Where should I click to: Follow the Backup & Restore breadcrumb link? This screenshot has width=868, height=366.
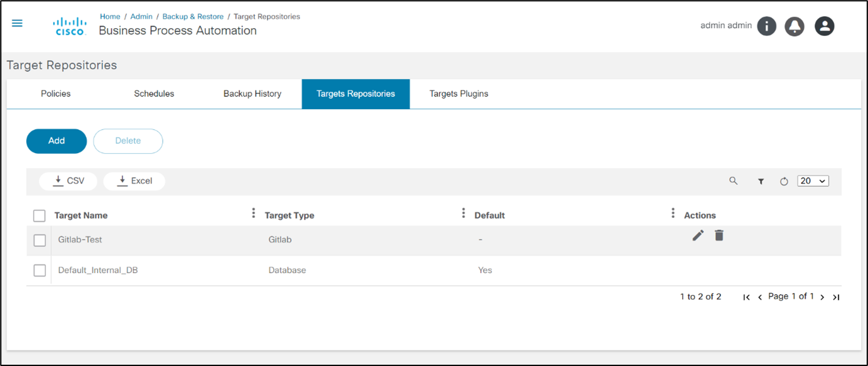pyautogui.click(x=193, y=16)
